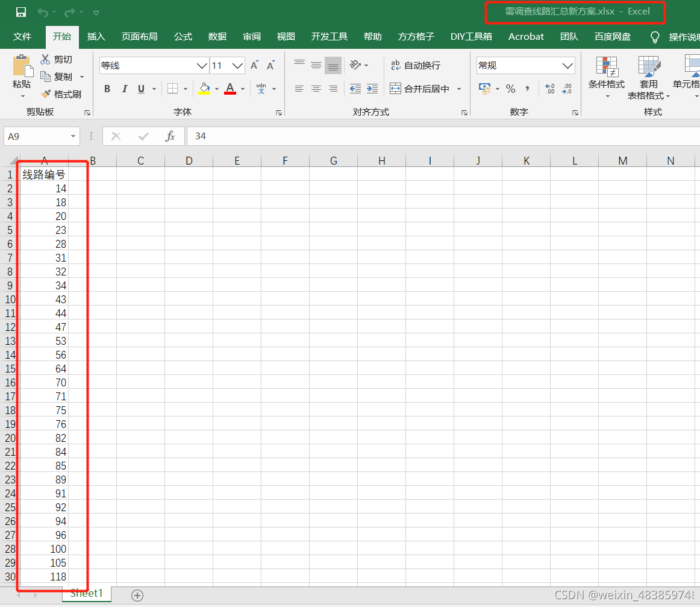Click the text orientation icon
This screenshot has height=607, width=700.
[355, 65]
